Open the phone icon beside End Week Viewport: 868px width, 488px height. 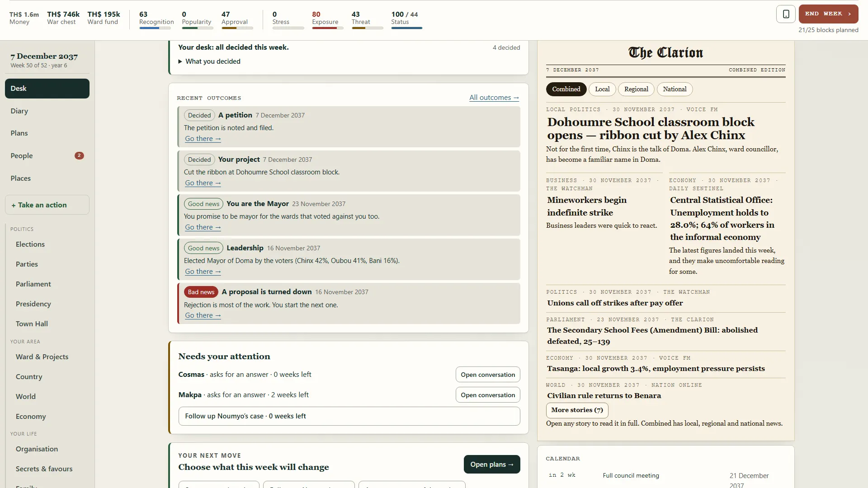pos(786,14)
